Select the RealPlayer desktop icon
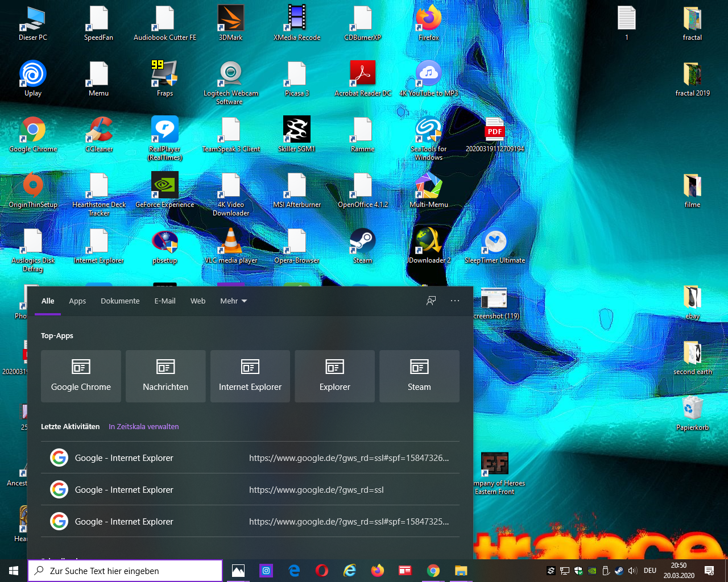This screenshot has width=728, height=582. (165, 138)
